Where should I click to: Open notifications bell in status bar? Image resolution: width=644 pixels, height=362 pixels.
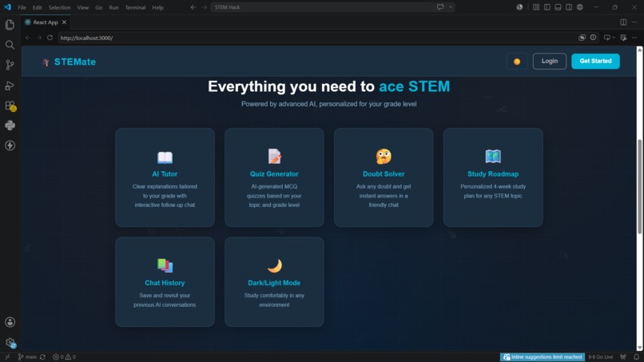(x=636, y=357)
